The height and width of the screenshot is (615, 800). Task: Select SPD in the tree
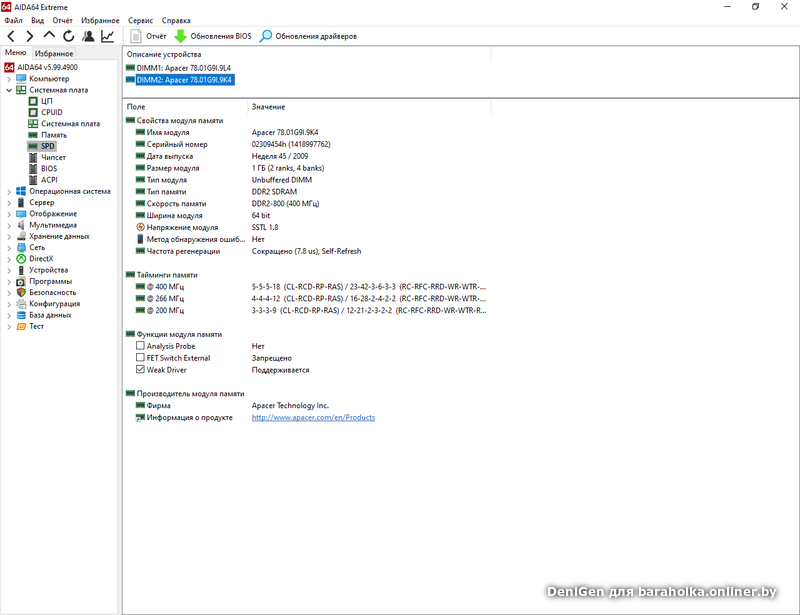47,146
